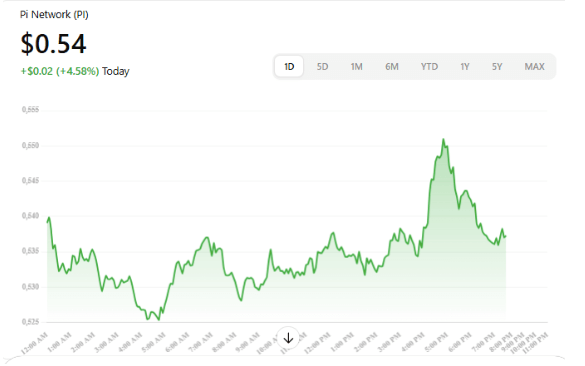Switch chart to 5D range
Image resolution: width=585 pixels, height=366 pixels.
pyautogui.click(x=322, y=67)
